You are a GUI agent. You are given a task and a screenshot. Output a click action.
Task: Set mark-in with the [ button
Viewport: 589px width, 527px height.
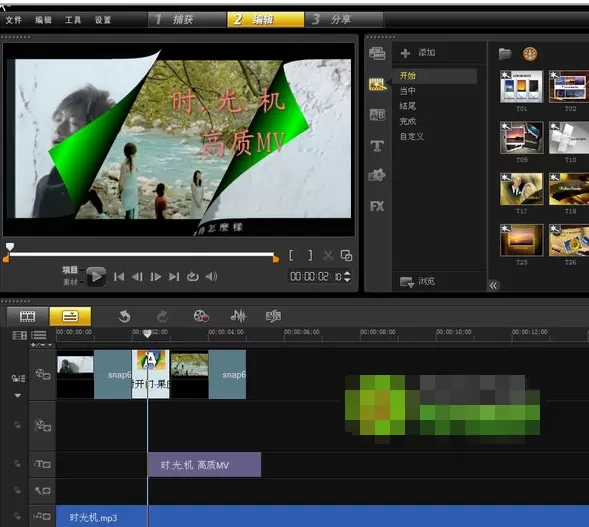click(x=291, y=255)
